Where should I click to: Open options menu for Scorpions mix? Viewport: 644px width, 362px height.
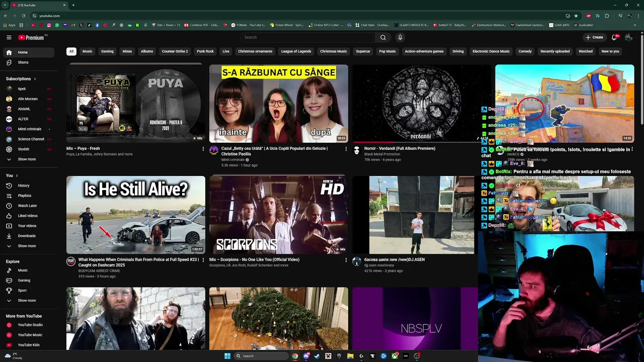(x=346, y=260)
